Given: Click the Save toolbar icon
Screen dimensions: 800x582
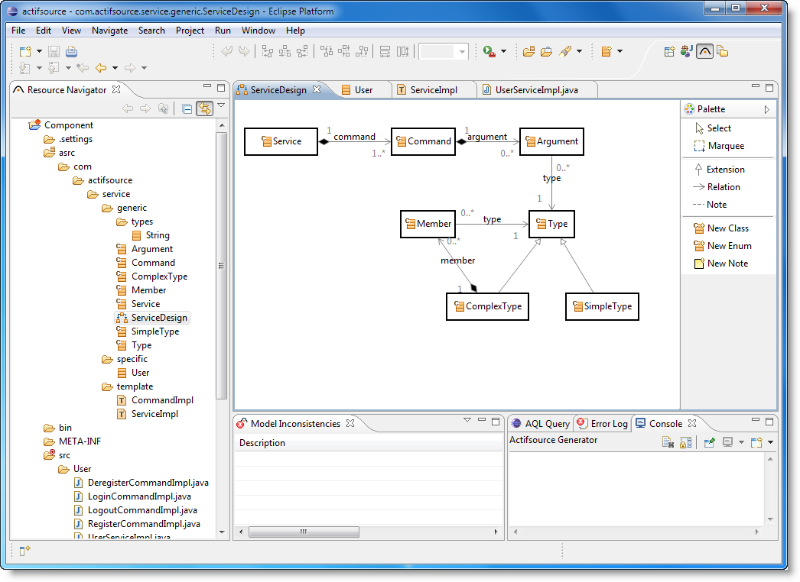Looking at the screenshot, I should click(x=56, y=51).
